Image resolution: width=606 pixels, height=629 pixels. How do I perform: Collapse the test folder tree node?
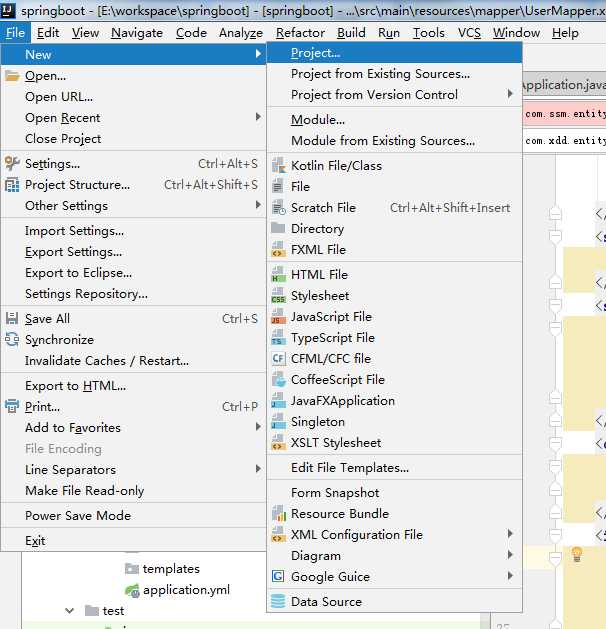69,611
